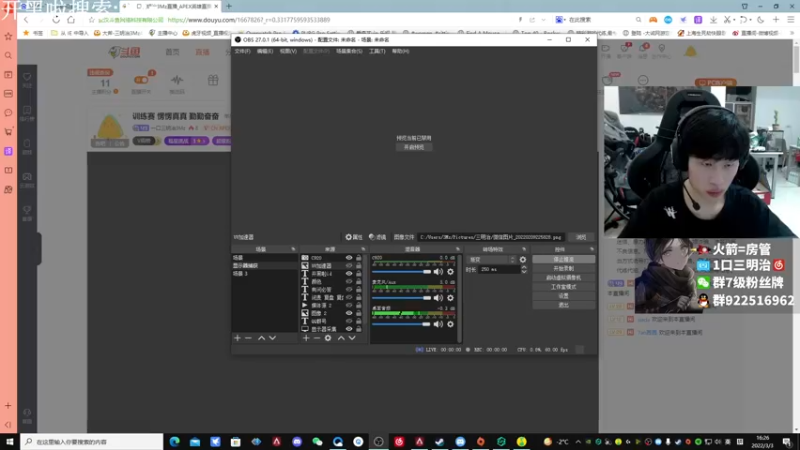Viewport: 800px width, 450px height.
Task: Remove the selected source with the minus icon
Action: coord(317,338)
